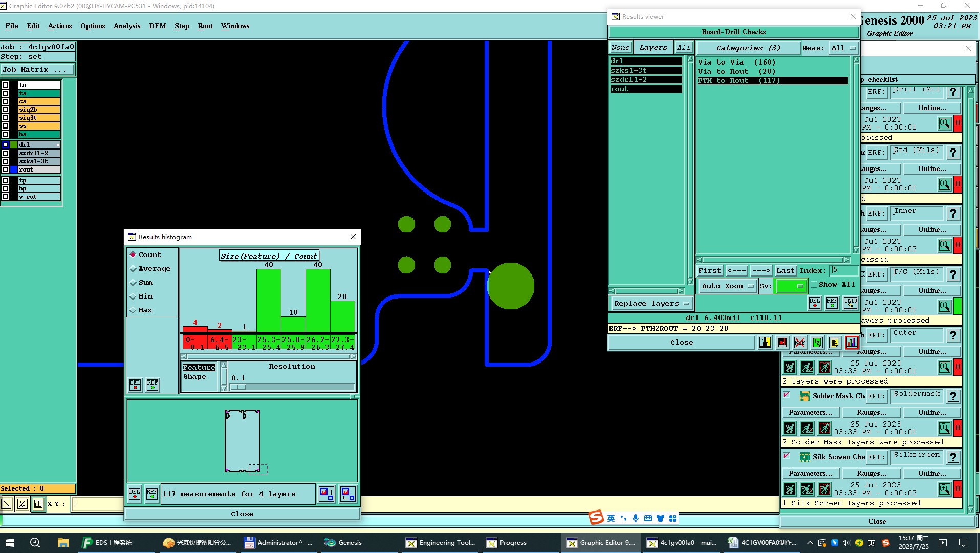The image size is (980, 553).
Task: Toggle the Solder Mask Check checkbox
Action: coord(787,395)
